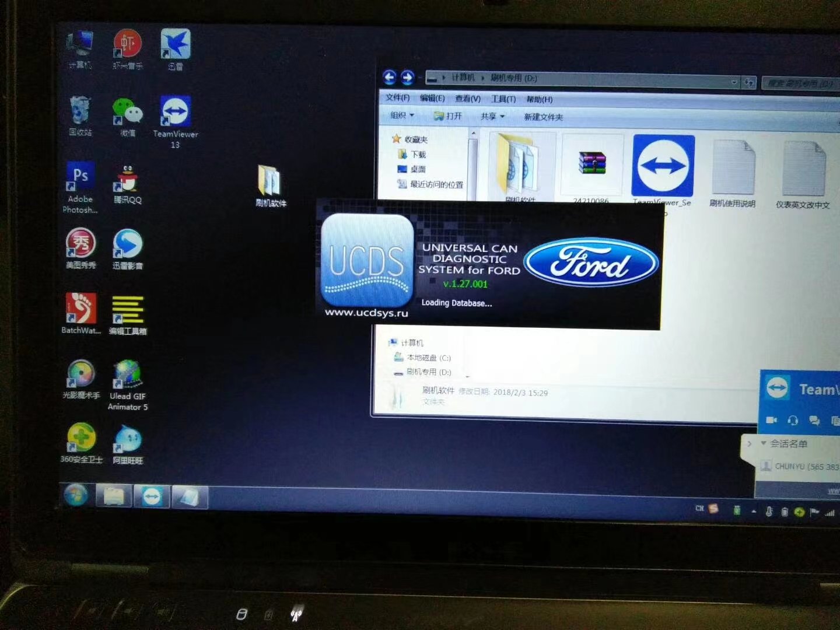This screenshot has height=630, width=840.
Task: Expand the 共享 dropdown in Explorer toolbar
Action: click(x=492, y=116)
